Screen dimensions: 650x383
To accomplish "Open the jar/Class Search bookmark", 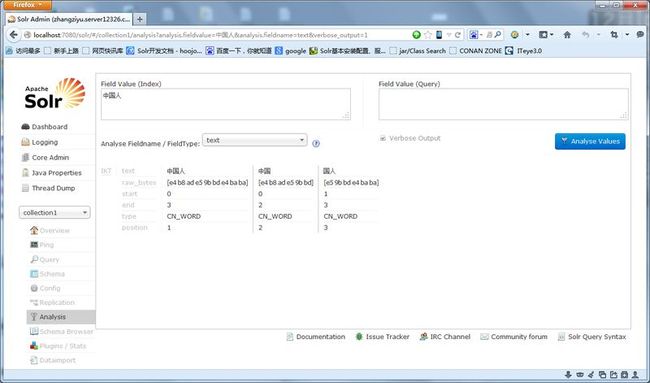I will coord(417,51).
